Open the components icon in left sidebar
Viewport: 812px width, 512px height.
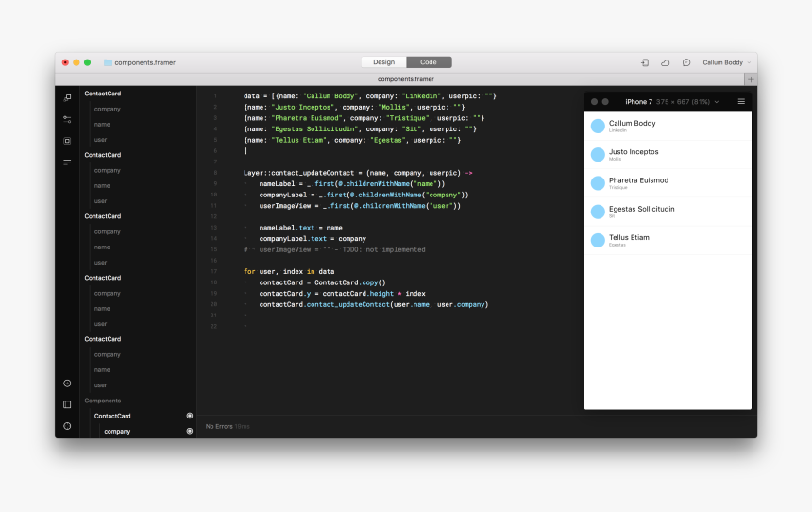tap(67, 141)
